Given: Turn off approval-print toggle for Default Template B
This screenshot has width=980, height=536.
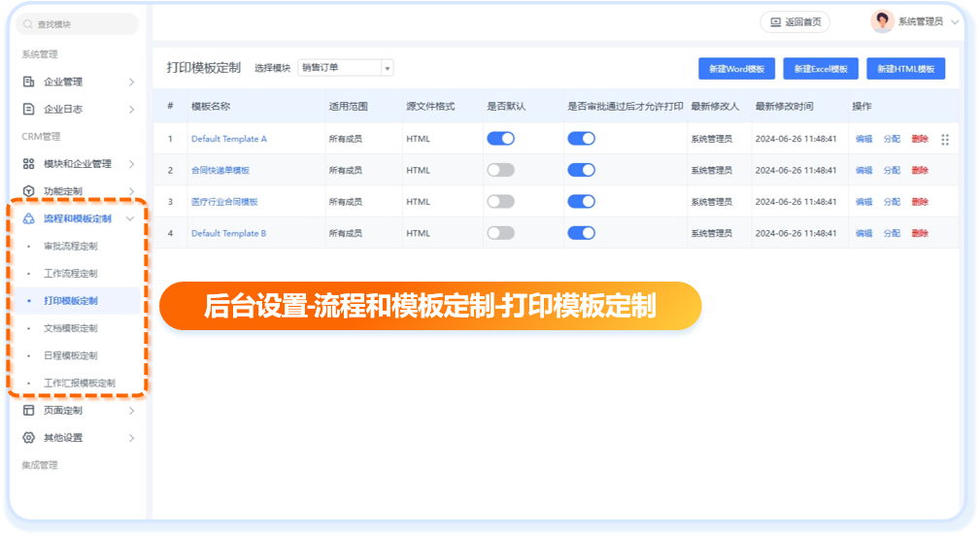Looking at the screenshot, I should (x=581, y=233).
